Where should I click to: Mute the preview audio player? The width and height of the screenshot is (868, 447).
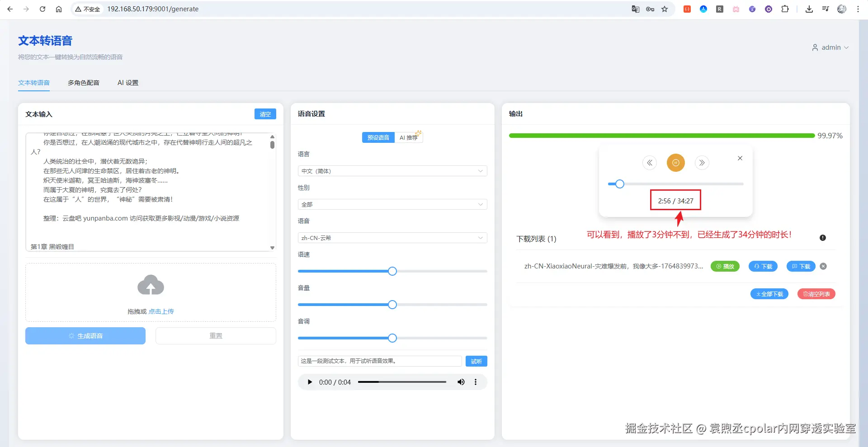[461, 382]
